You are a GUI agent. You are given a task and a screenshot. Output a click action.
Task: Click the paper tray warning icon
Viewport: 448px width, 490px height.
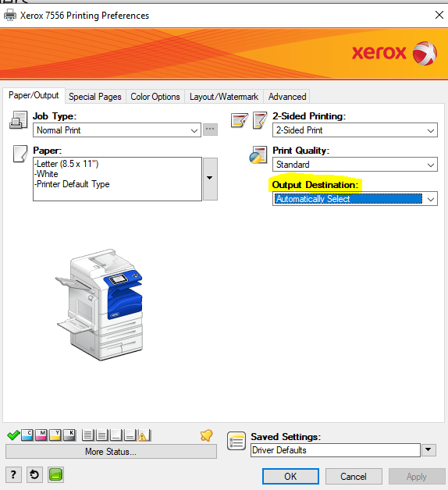point(144,435)
